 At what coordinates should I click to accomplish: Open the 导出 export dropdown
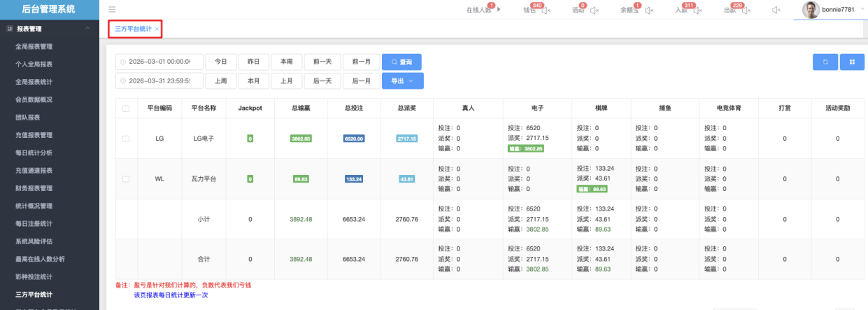pyautogui.click(x=402, y=81)
